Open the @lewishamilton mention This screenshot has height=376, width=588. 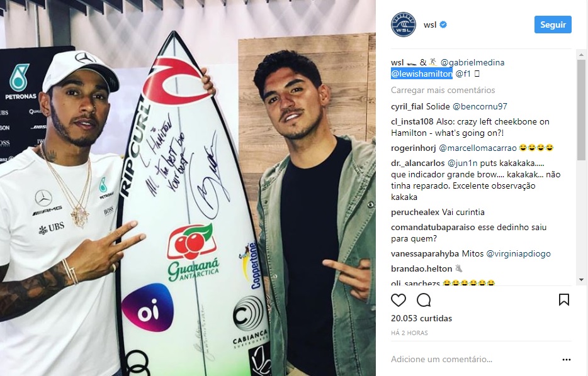point(422,74)
